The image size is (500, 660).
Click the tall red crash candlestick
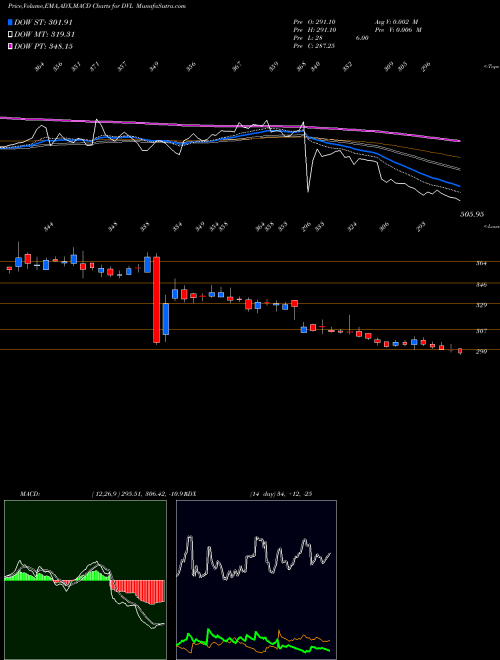(157, 299)
